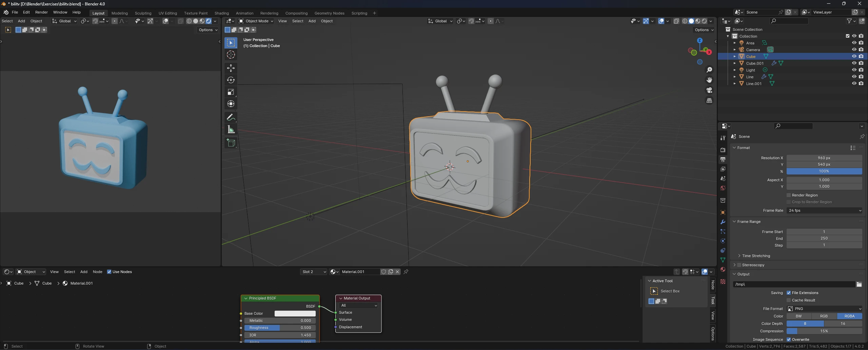868x350 pixels.
Task: Open the Node menu in shader editor
Action: (97, 272)
